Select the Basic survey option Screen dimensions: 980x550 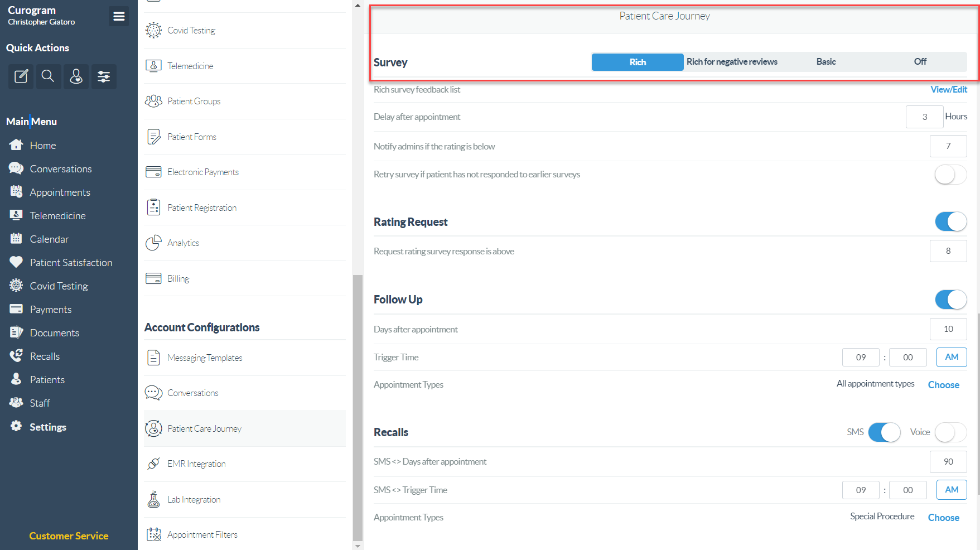click(x=825, y=62)
